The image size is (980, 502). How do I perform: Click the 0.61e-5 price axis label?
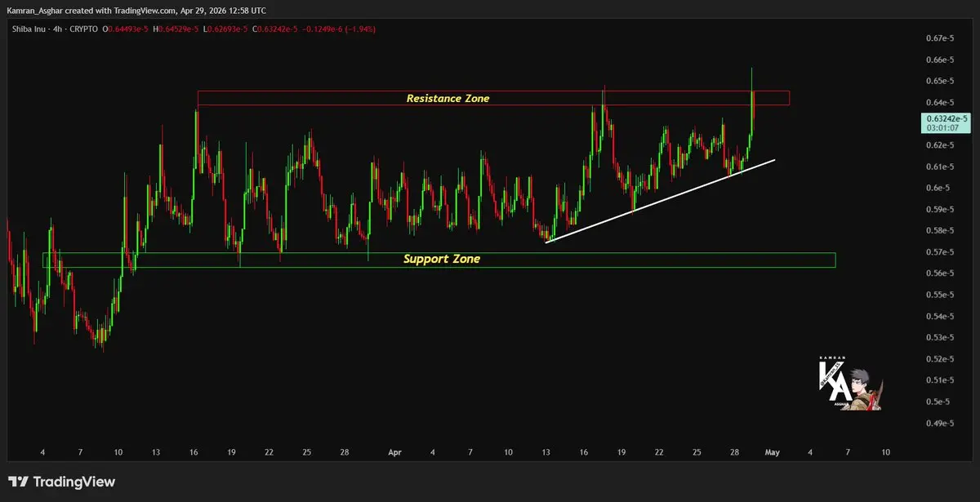[x=942, y=167]
